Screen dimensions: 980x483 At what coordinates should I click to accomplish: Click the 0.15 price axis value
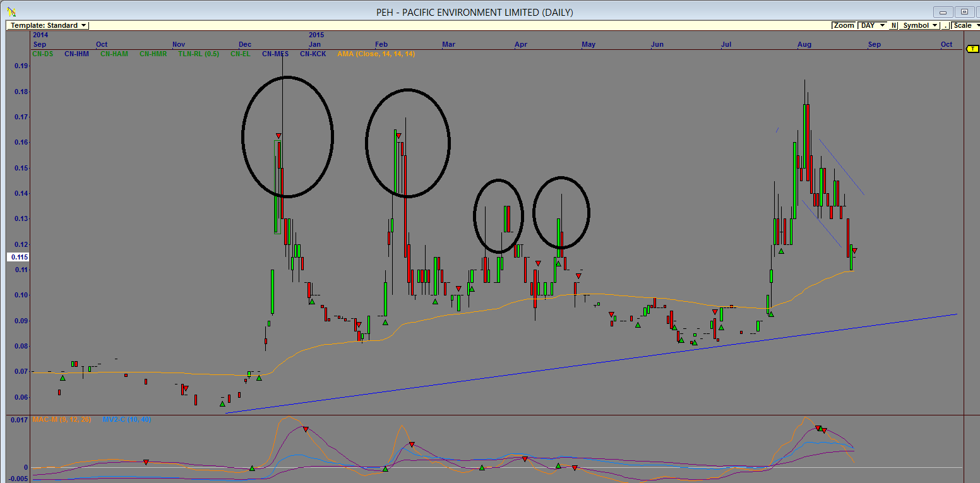pos(21,168)
